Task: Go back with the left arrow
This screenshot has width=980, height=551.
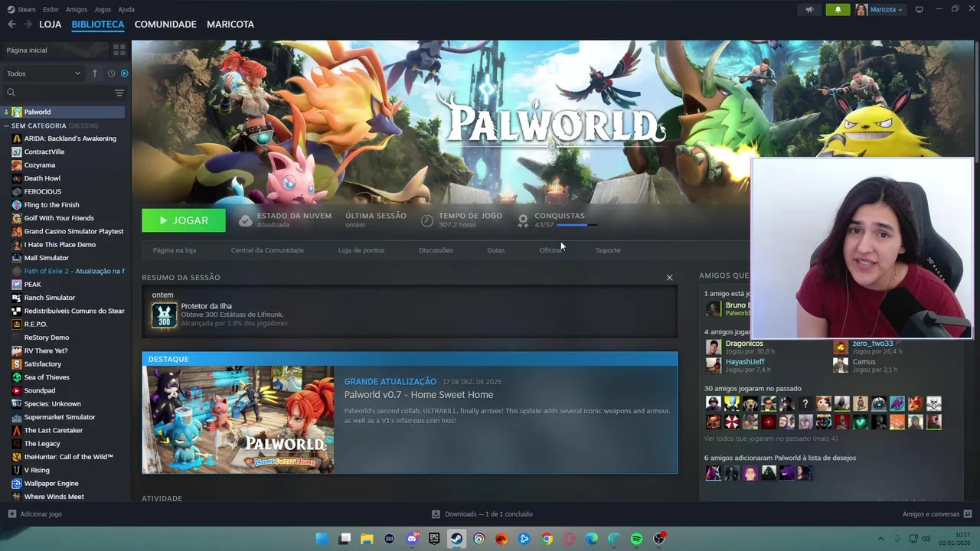Action: (x=11, y=24)
